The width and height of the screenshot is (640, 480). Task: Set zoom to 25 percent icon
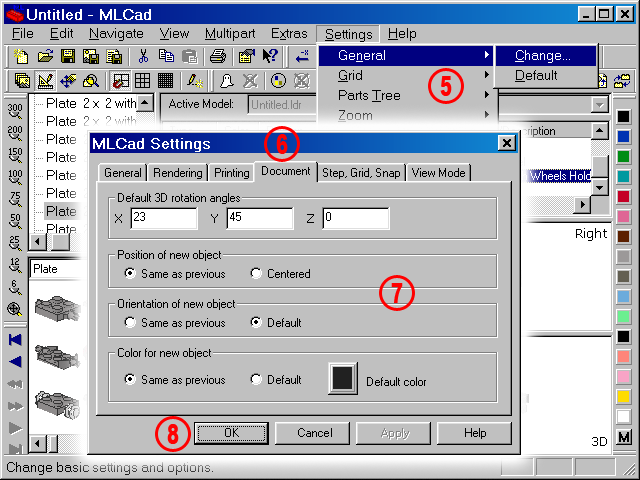15,243
